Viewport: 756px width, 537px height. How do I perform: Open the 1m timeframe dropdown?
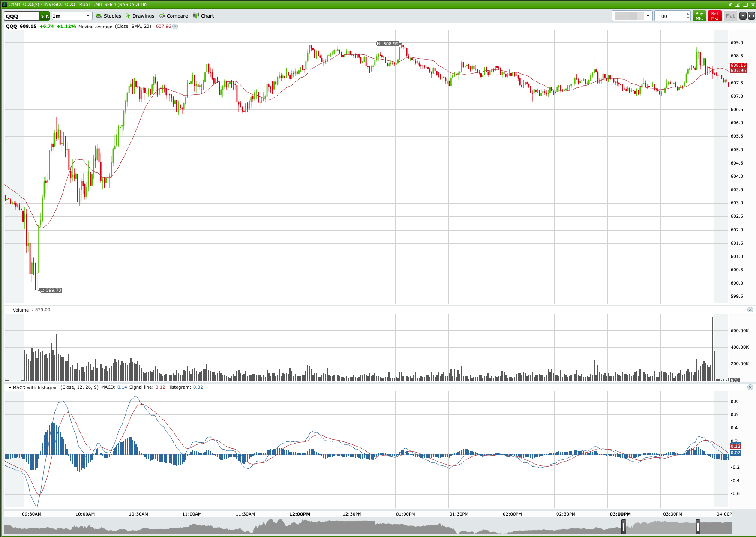click(x=88, y=16)
